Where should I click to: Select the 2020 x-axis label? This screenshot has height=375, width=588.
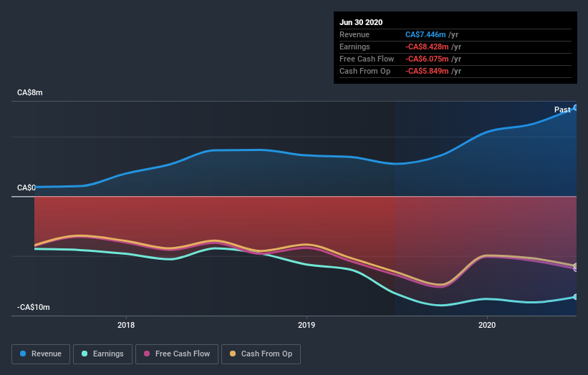[x=487, y=325]
